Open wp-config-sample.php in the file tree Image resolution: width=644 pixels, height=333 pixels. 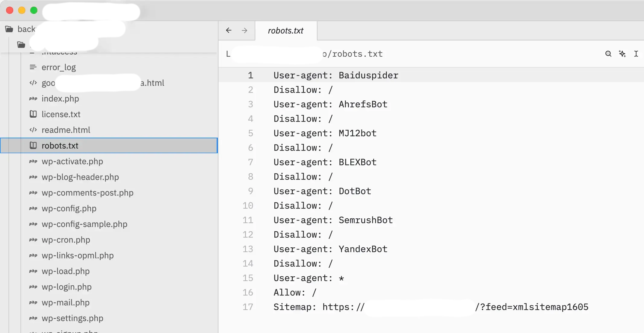(84, 224)
